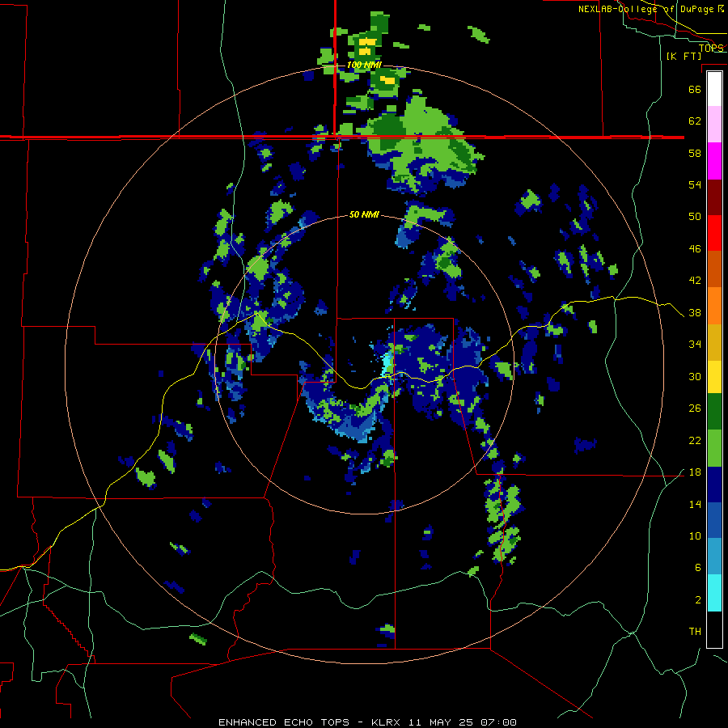Click the '66' legend value
728x728 pixels.
click(x=695, y=89)
